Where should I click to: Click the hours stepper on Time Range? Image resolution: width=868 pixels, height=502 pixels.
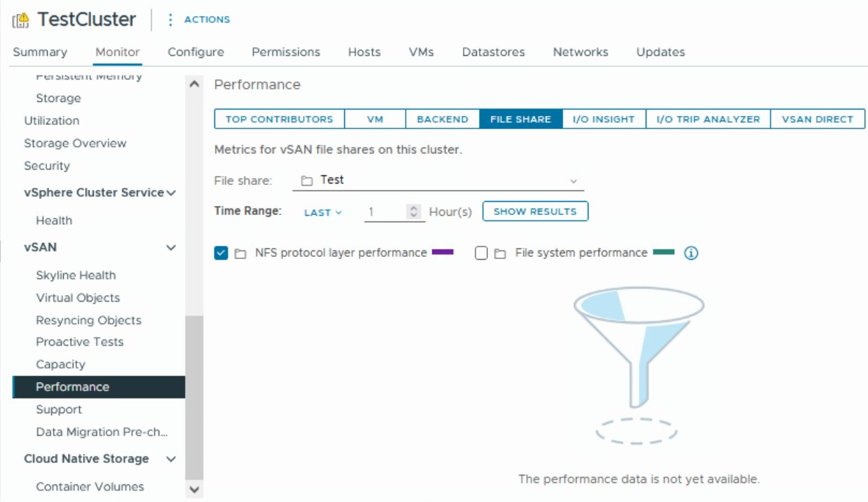pyautogui.click(x=415, y=212)
